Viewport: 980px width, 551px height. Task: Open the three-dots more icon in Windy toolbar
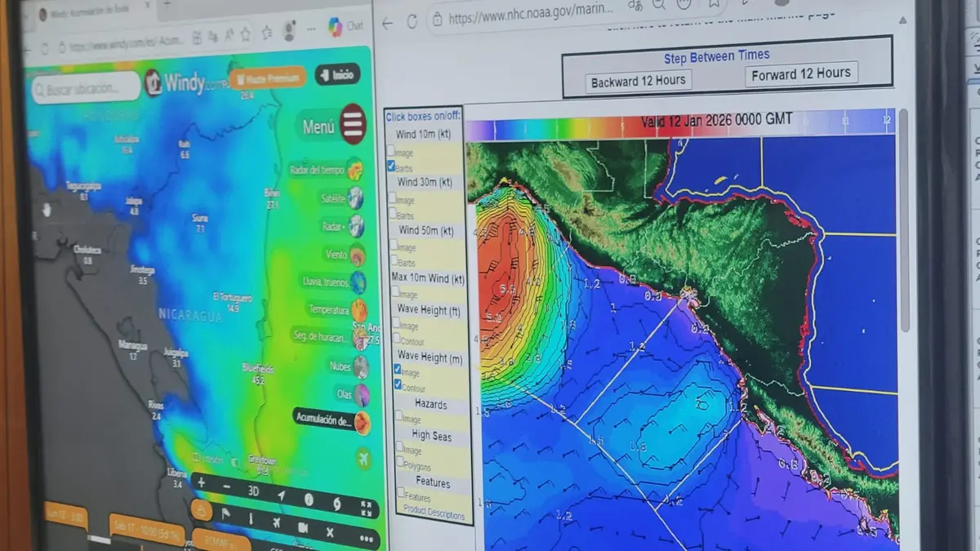pyautogui.click(x=365, y=538)
